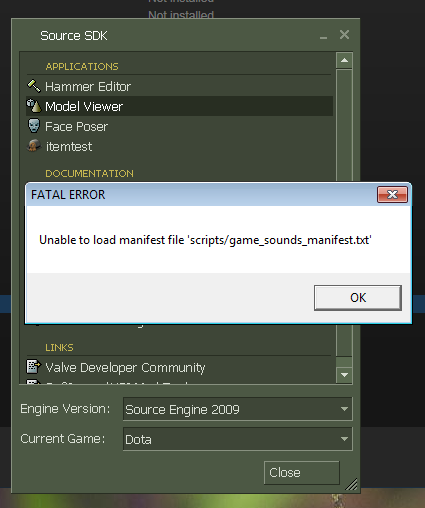The width and height of the screenshot is (425, 508).
Task: Click the scrollbar down arrow
Action: (344, 375)
